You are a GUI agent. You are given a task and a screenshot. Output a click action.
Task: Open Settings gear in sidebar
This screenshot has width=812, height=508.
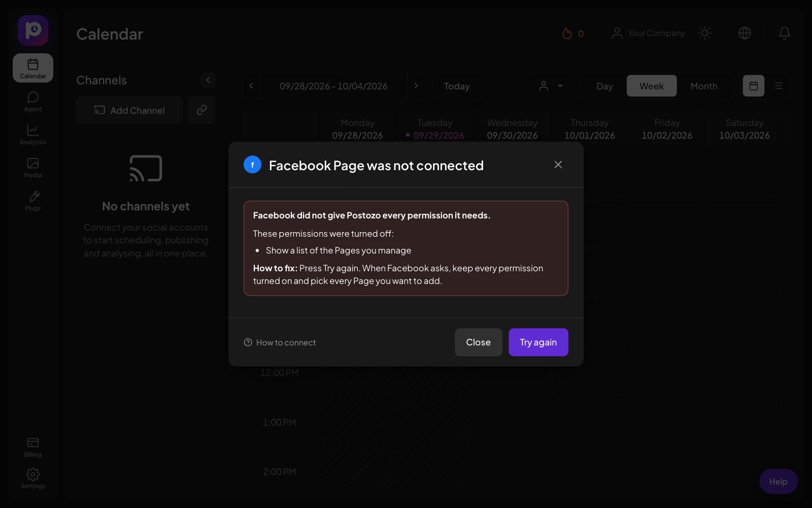pyautogui.click(x=33, y=479)
